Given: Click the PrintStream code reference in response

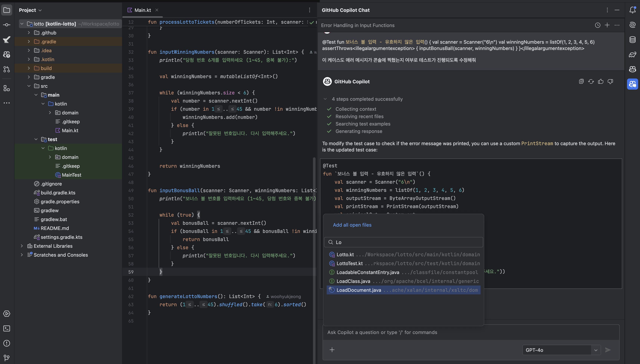Looking at the screenshot, I should pyautogui.click(x=537, y=143).
